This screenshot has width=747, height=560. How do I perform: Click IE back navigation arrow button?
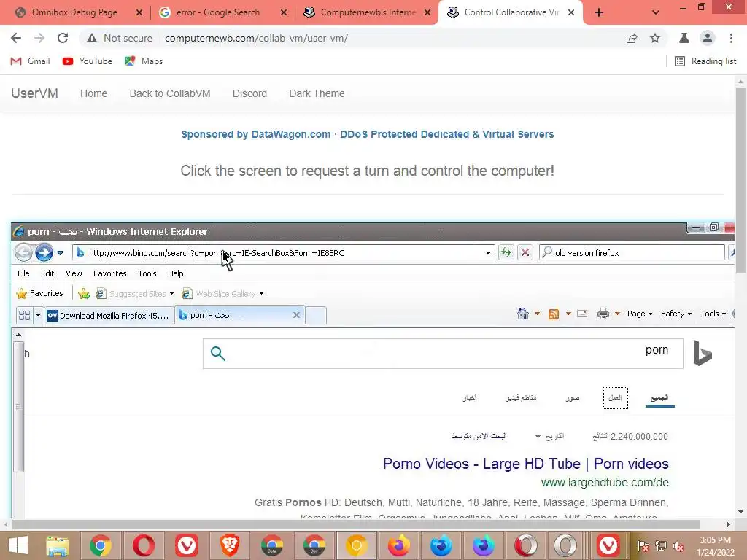click(x=23, y=252)
